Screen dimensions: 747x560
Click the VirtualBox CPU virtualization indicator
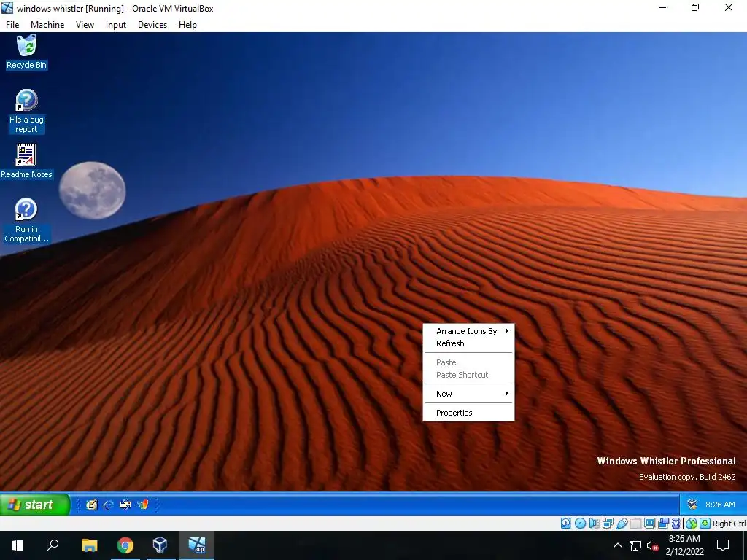coord(677,524)
